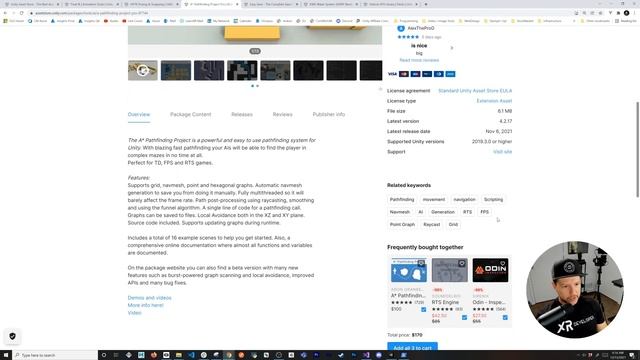Launch Firefox from the taskbar
The width and height of the screenshot is (640, 360).
(153, 355)
